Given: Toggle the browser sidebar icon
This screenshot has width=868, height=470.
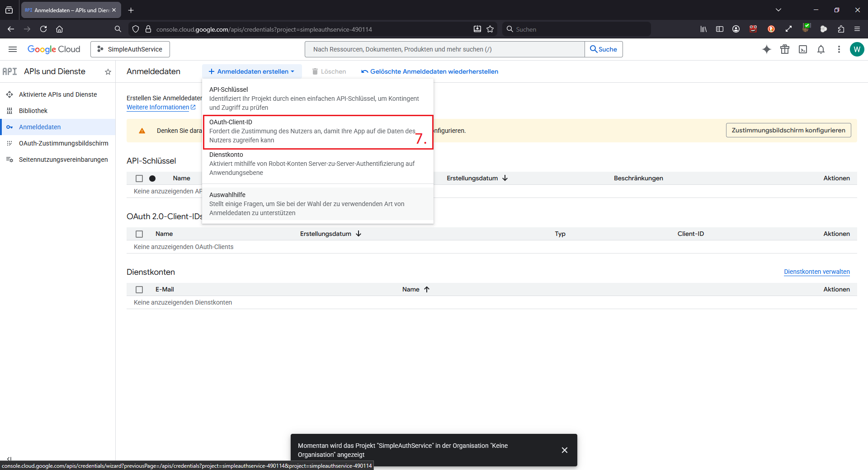Looking at the screenshot, I should (720, 29).
